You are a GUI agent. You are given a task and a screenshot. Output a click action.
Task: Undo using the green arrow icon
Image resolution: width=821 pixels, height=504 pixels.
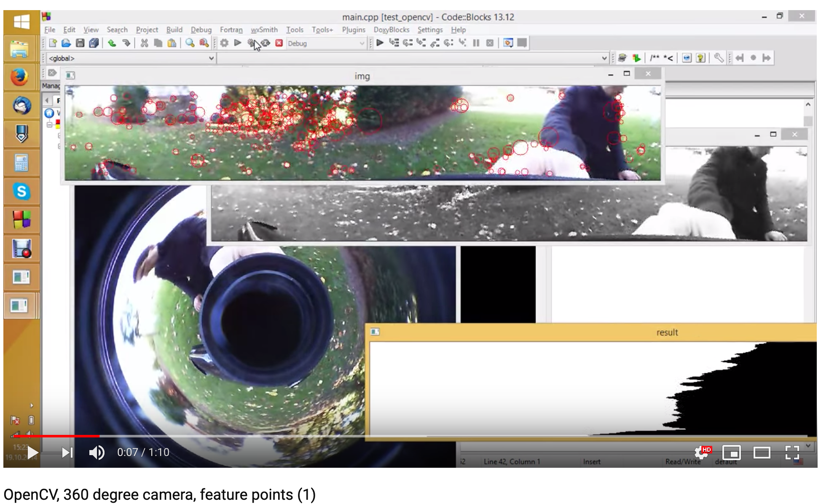click(112, 43)
